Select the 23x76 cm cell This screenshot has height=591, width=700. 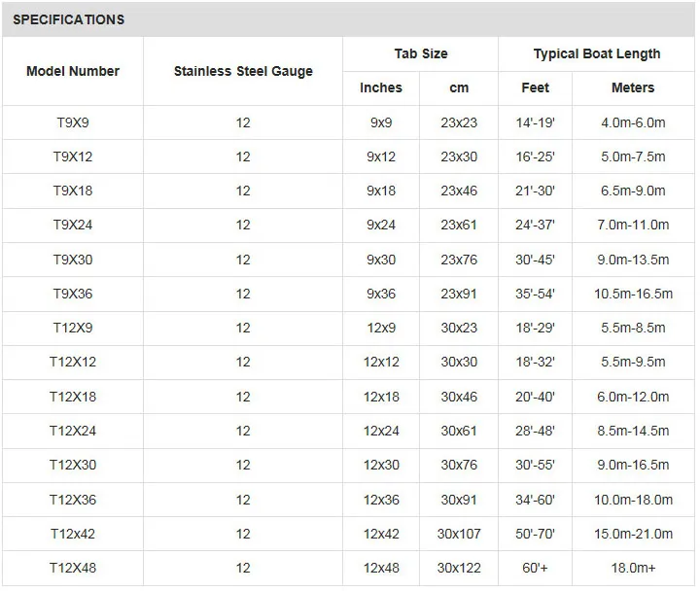(459, 260)
